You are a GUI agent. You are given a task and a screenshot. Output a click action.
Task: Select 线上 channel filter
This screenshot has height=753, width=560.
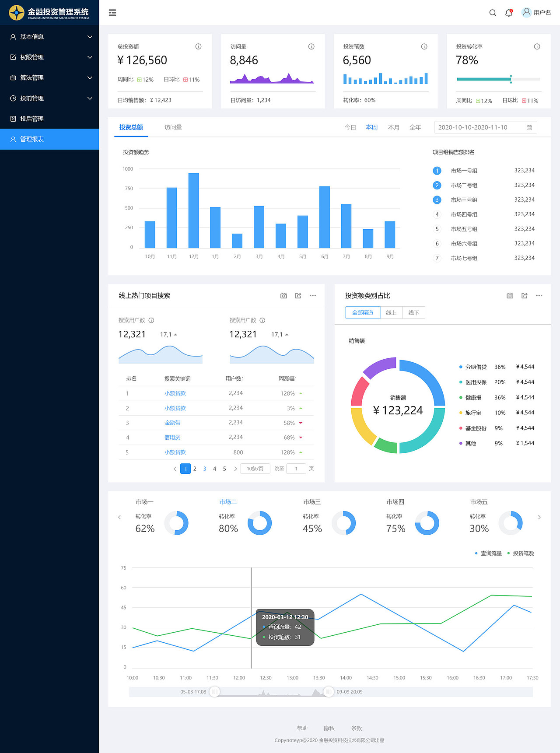pyautogui.click(x=391, y=312)
